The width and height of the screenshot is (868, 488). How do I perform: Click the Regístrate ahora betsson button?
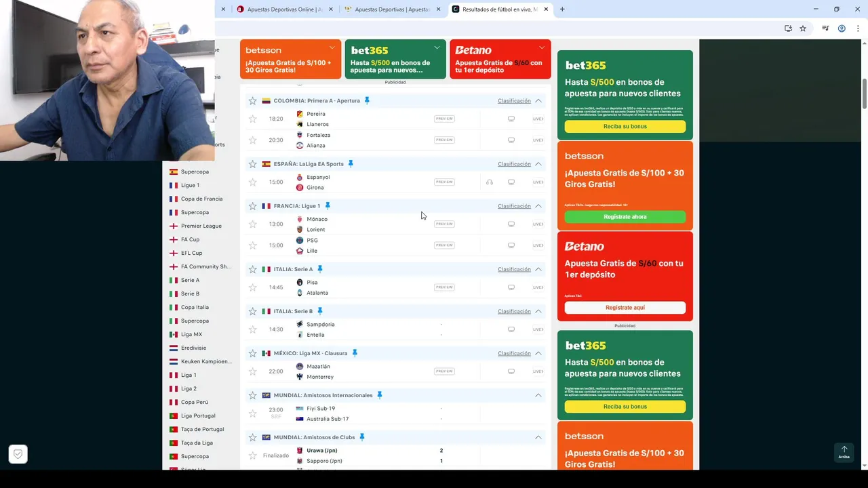[625, 217]
